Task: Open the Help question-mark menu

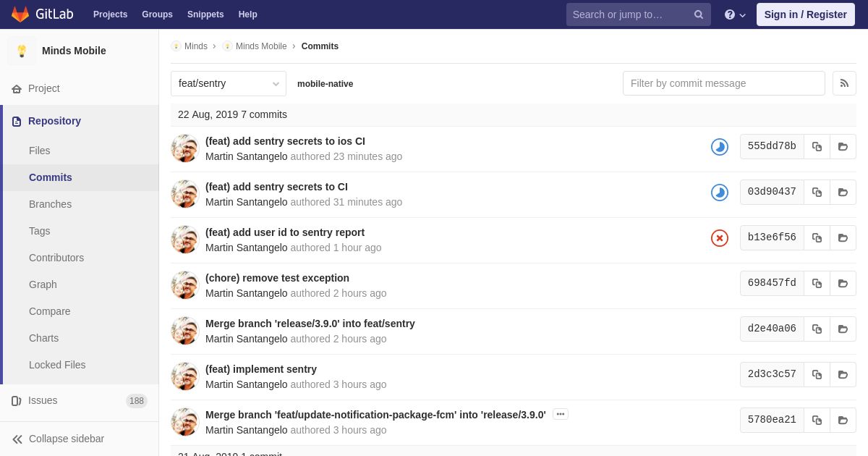Action: 735,14
